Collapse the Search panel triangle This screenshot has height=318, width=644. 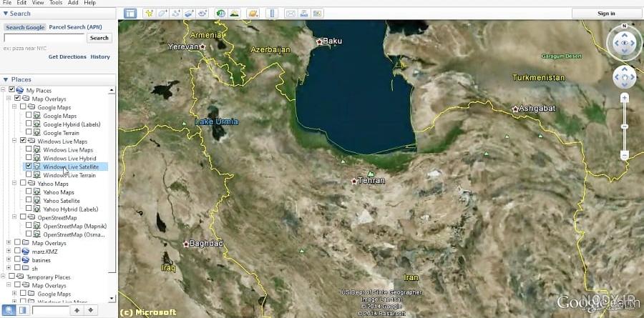click(5, 14)
